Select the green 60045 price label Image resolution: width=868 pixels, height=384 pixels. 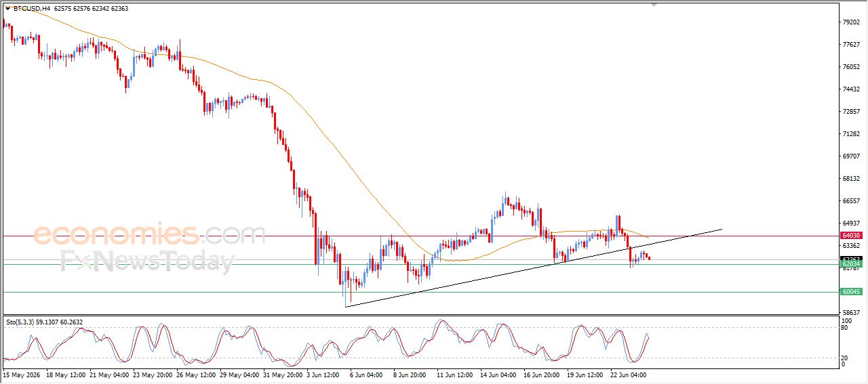(851, 292)
